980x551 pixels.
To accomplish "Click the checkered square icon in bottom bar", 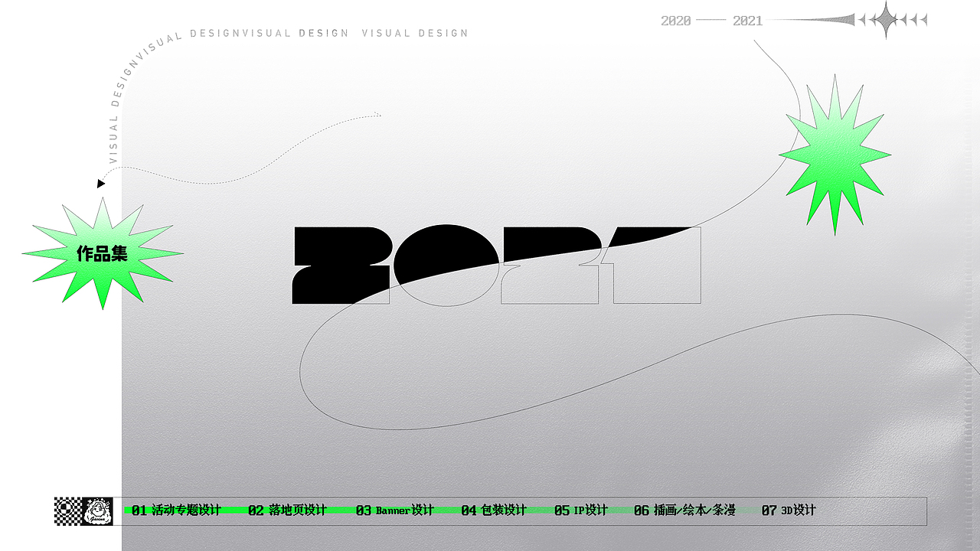I will 68,511.
